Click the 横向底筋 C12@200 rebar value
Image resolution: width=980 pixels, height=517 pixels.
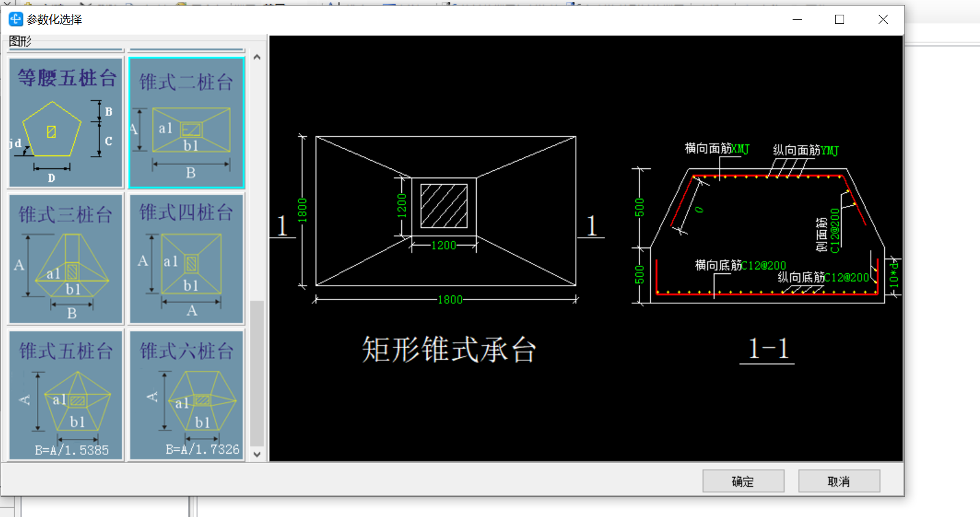(764, 266)
